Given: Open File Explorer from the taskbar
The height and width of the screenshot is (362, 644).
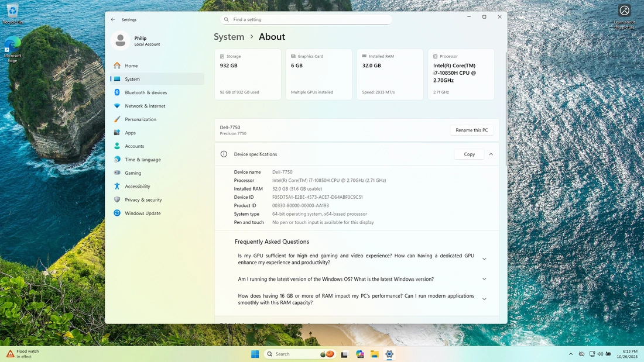Looking at the screenshot, I should pyautogui.click(x=374, y=354).
